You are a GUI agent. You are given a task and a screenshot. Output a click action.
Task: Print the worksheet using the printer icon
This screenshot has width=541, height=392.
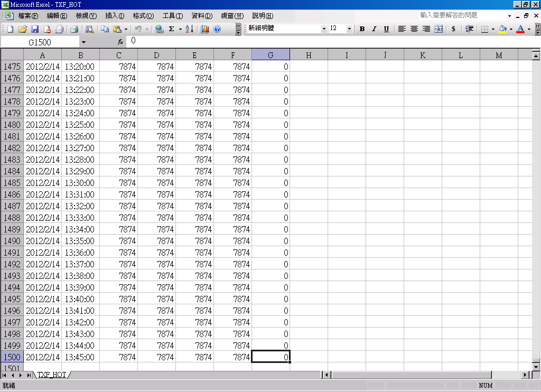click(x=74, y=30)
